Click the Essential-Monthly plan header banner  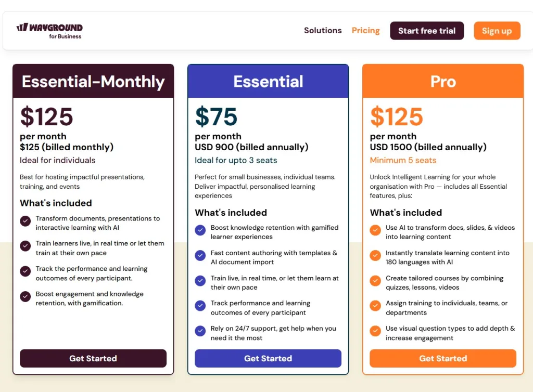click(93, 82)
